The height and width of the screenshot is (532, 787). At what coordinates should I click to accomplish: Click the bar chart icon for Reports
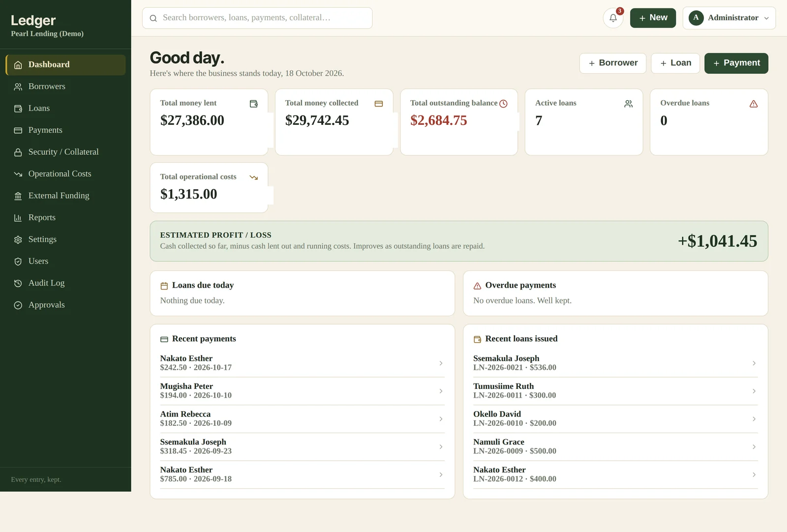pyautogui.click(x=18, y=218)
